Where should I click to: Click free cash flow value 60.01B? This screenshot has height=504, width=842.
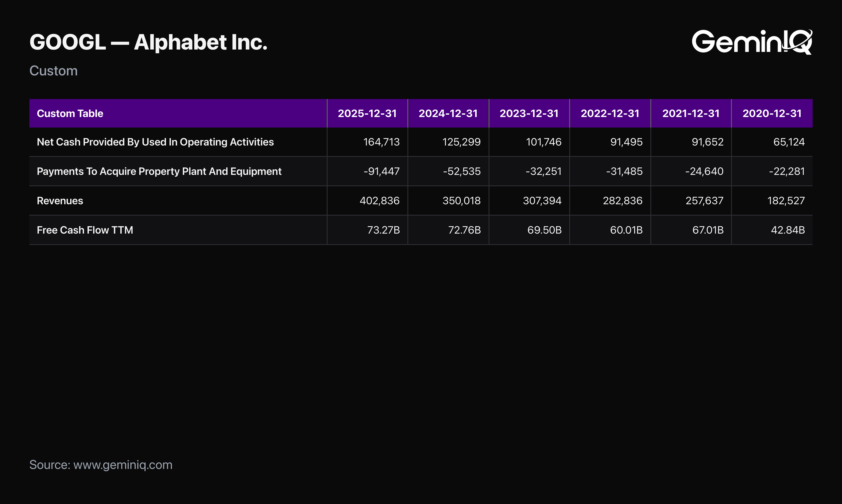point(626,230)
